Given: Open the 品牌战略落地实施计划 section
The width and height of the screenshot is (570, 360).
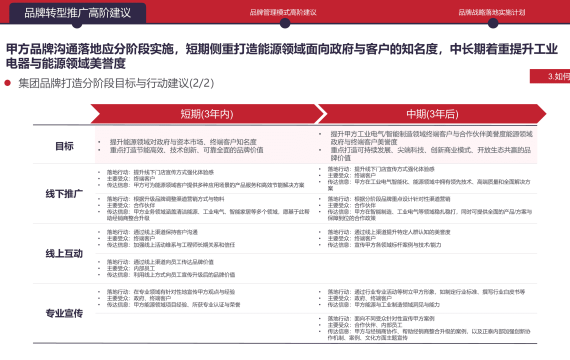Looking at the screenshot, I should click(491, 12).
